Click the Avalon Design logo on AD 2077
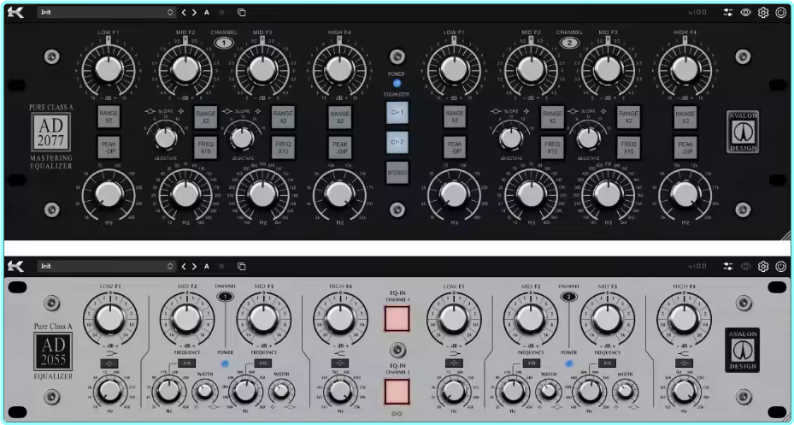Screen dimensions: 794x425 click(742, 132)
